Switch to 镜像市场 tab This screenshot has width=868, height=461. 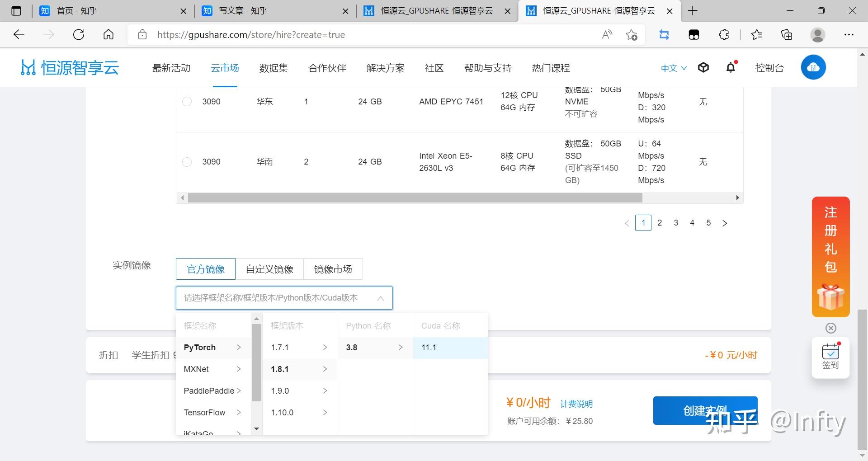[x=333, y=269]
